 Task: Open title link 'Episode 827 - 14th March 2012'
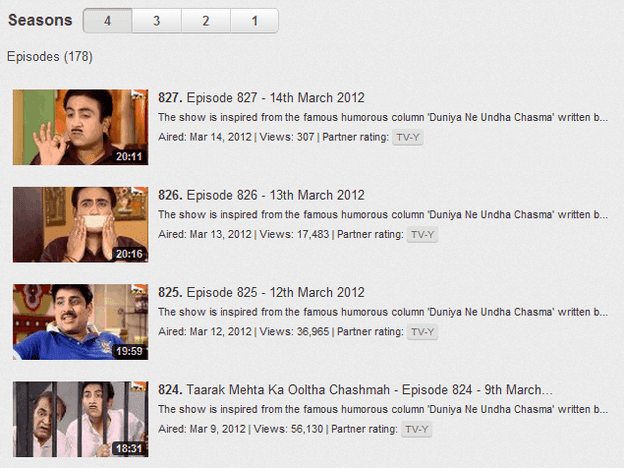pyautogui.click(x=275, y=98)
